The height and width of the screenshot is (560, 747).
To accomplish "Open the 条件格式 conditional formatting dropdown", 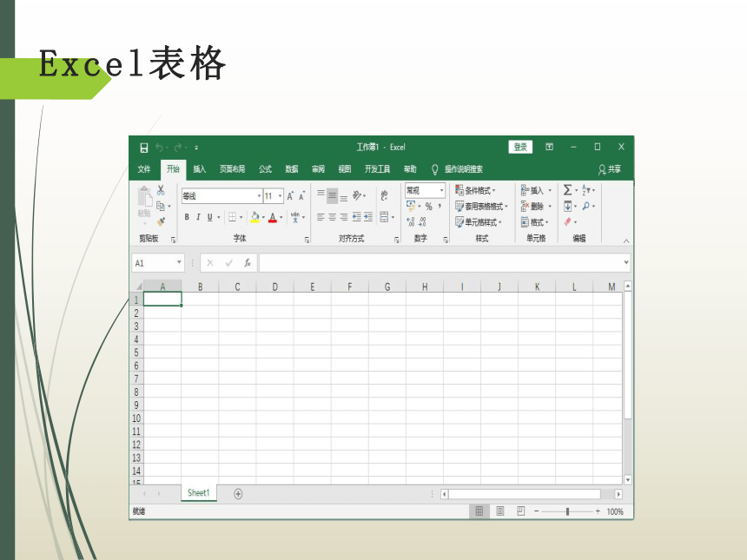I will 475,190.
